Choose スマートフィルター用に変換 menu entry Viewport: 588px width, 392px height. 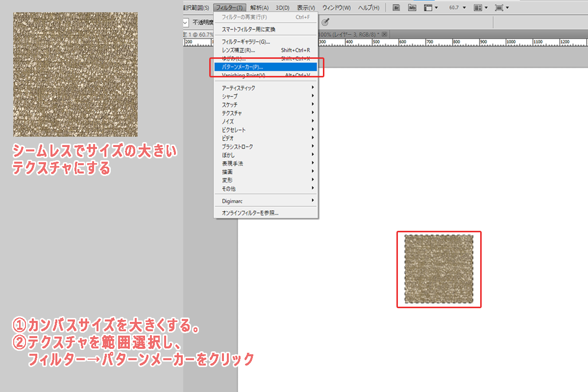tap(265, 29)
